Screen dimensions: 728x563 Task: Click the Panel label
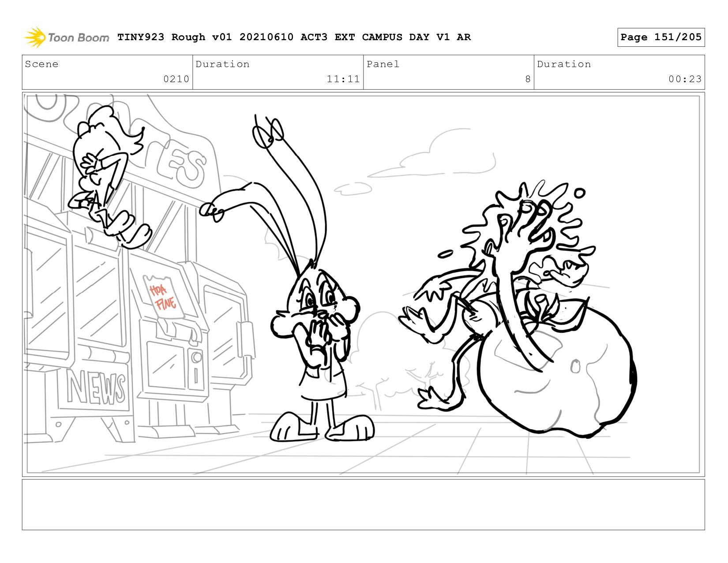383,64
